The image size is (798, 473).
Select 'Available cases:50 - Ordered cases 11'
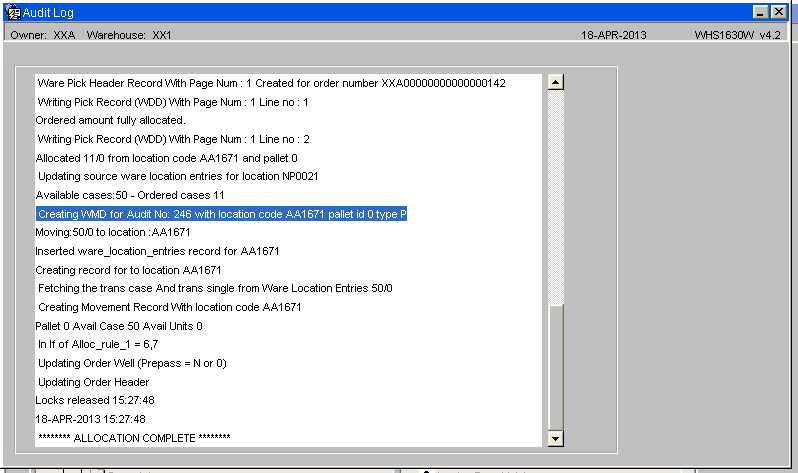[x=130, y=196]
